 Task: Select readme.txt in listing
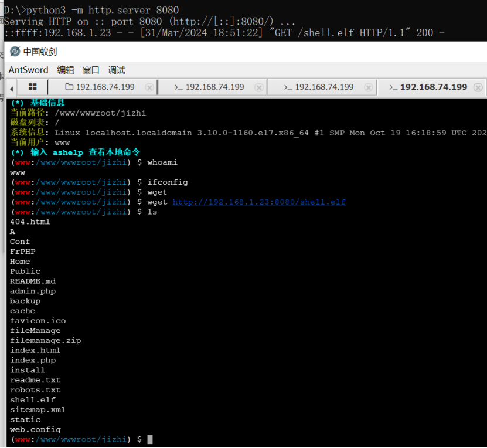click(35, 380)
